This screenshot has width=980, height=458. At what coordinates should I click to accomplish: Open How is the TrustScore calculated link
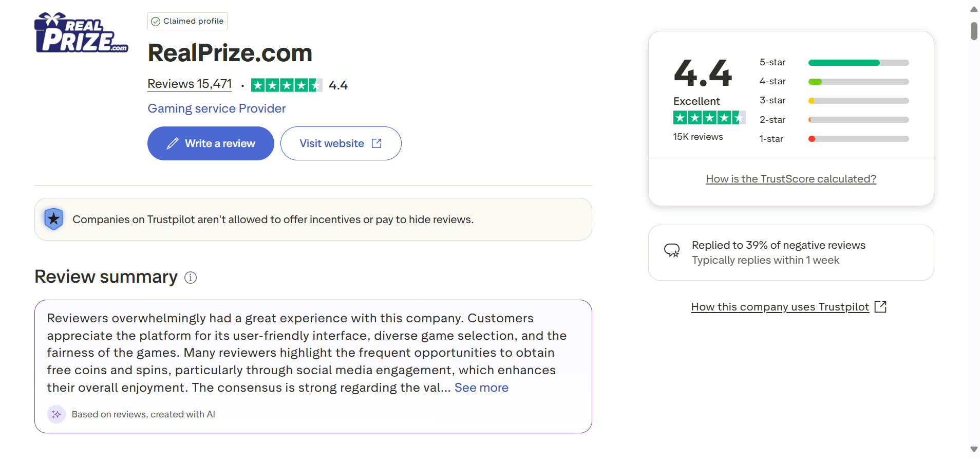click(790, 179)
